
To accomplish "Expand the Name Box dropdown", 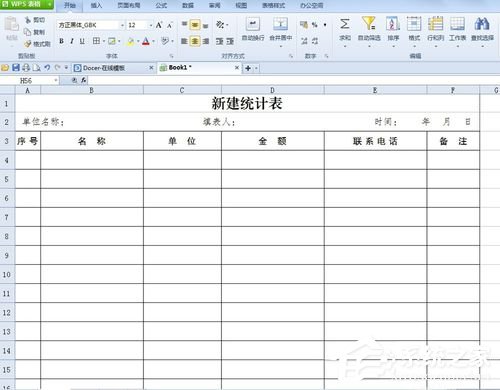I will pos(56,80).
